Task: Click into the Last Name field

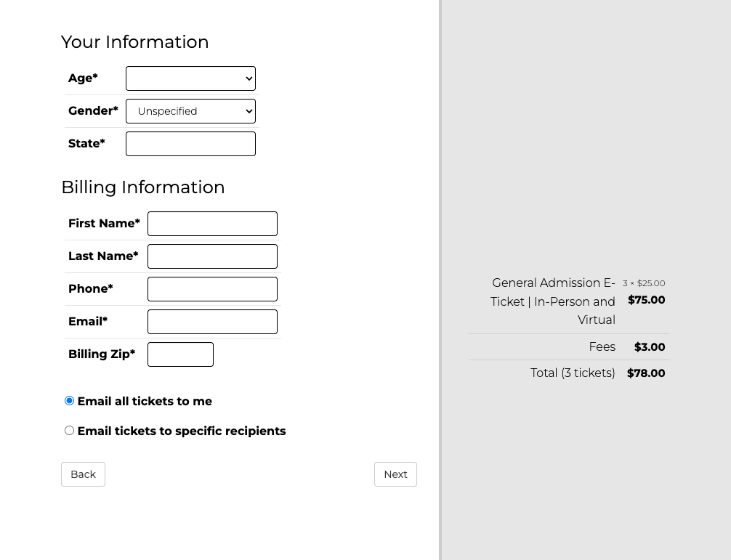Action: tap(212, 256)
